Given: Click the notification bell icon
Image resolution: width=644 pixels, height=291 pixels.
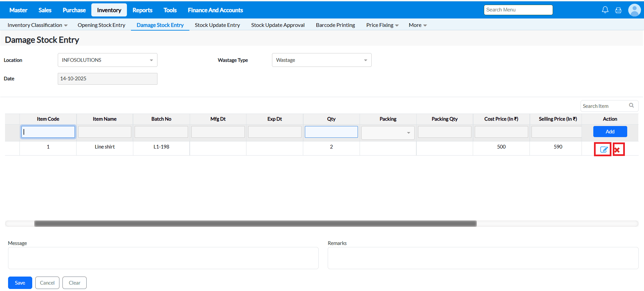Looking at the screenshot, I should pos(605,10).
